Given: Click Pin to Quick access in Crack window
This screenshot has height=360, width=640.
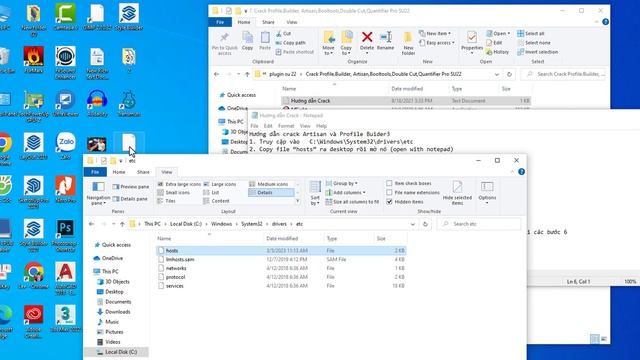Looking at the screenshot, I should pos(224,43).
